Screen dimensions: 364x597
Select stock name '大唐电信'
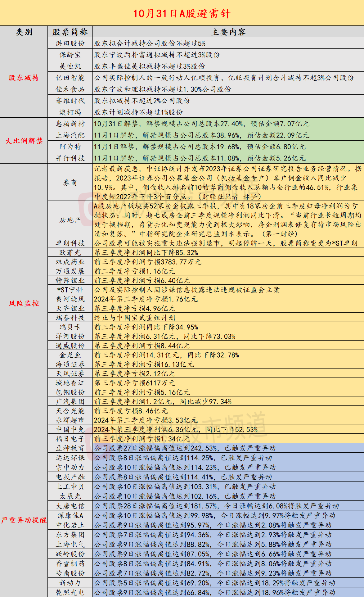pyautogui.click(x=70, y=506)
